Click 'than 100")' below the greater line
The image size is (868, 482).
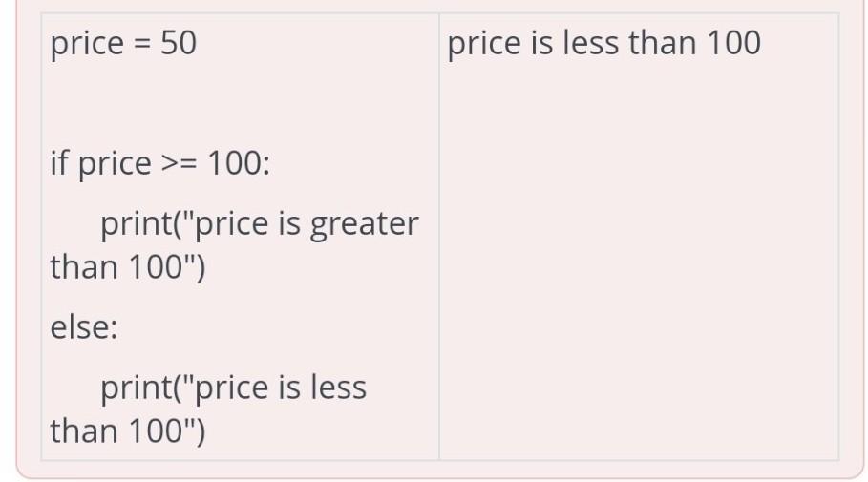(127, 267)
